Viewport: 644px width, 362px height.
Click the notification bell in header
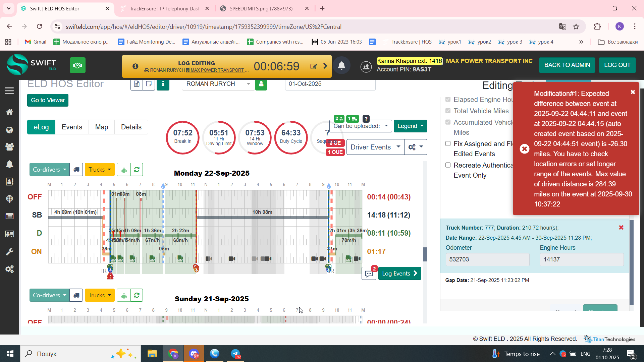click(341, 66)
